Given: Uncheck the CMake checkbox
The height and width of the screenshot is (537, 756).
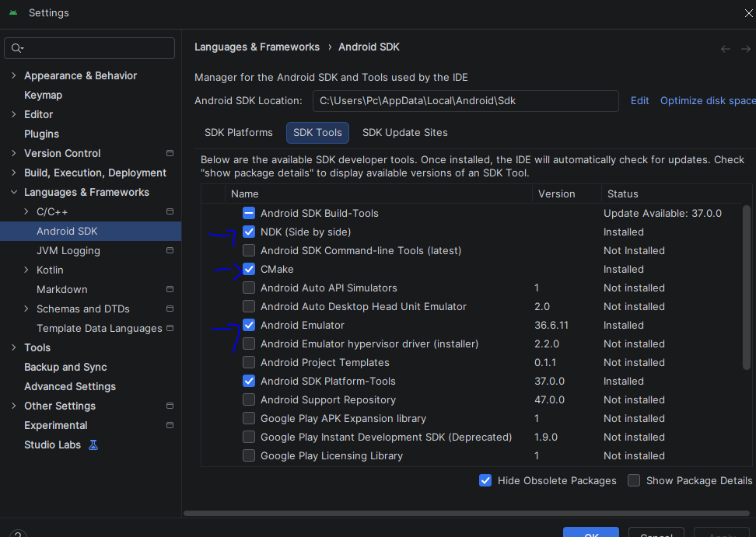Looking at the screenshot, I should pyautogui.click(x=249, y=269).
